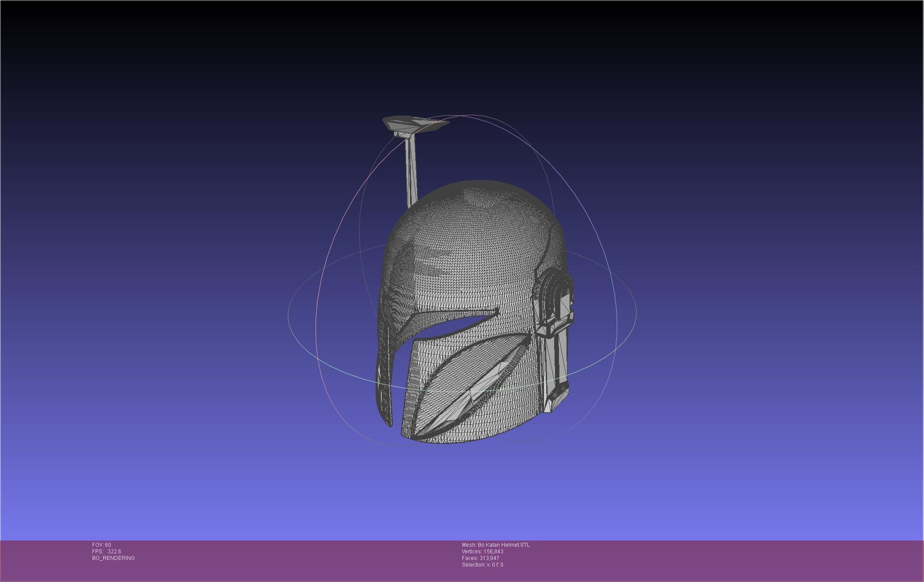The height and width of the screenshot is (582, 924).
Task: Click the 'BO_RENDERING' label
Action: 113,558
